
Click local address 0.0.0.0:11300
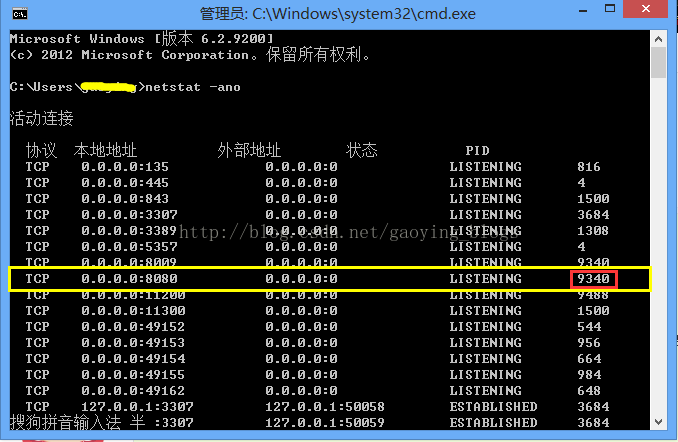coord(133,311)
